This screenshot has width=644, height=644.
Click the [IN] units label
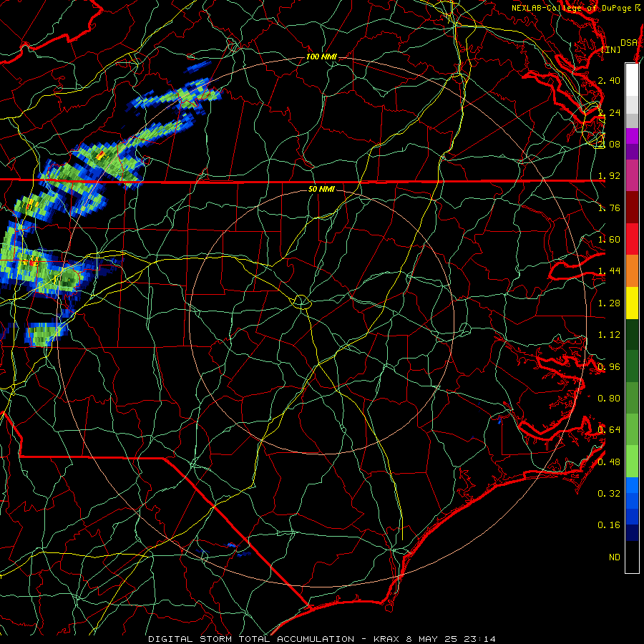click(611, 49)
